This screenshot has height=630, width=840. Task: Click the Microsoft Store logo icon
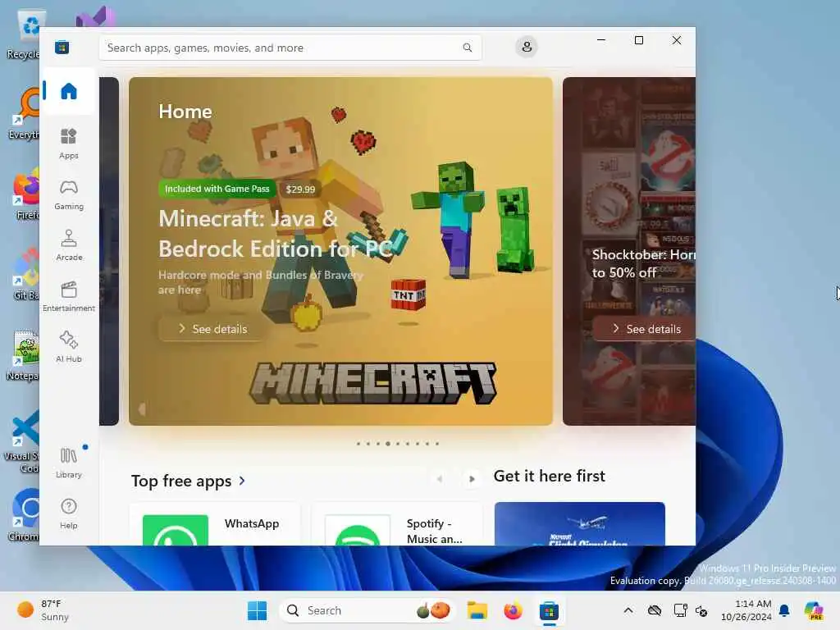(62, 47)
